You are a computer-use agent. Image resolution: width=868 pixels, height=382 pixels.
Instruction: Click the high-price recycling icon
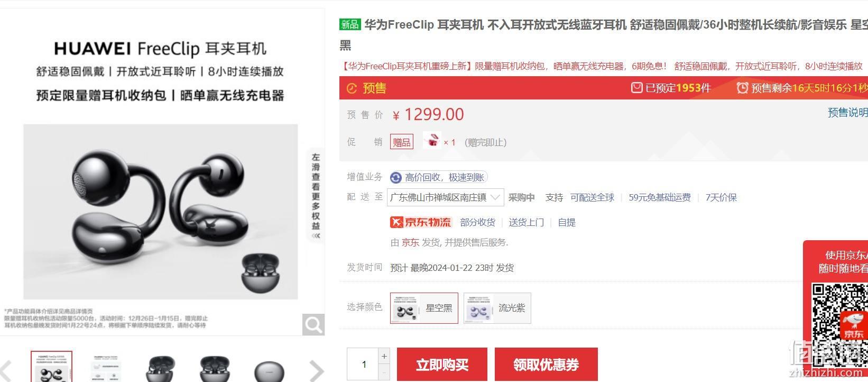(x=395, y=177)
